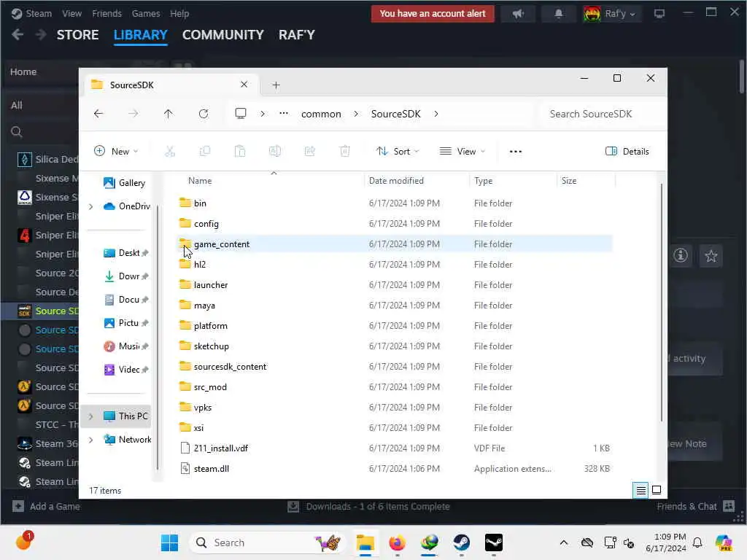This screenshot has height=560, width=747.
Task: Open Steam from taskbar
Action: click(x=461, y=542)
